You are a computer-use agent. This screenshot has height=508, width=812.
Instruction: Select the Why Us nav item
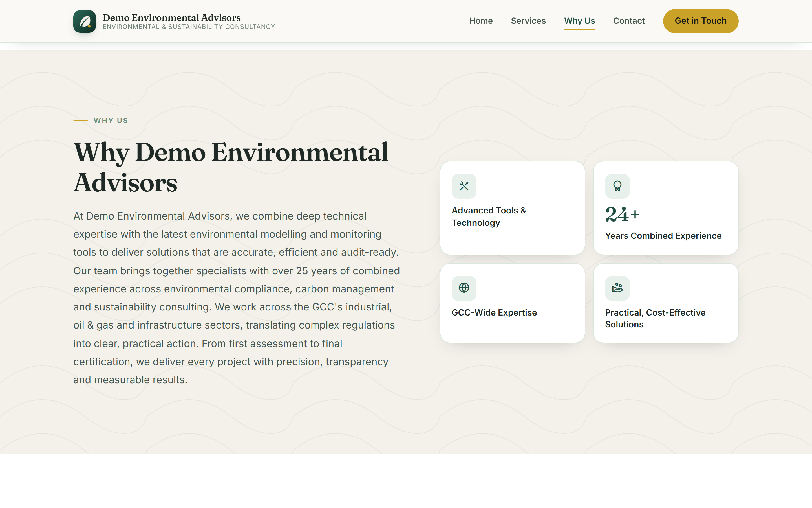tap(579, 21)
